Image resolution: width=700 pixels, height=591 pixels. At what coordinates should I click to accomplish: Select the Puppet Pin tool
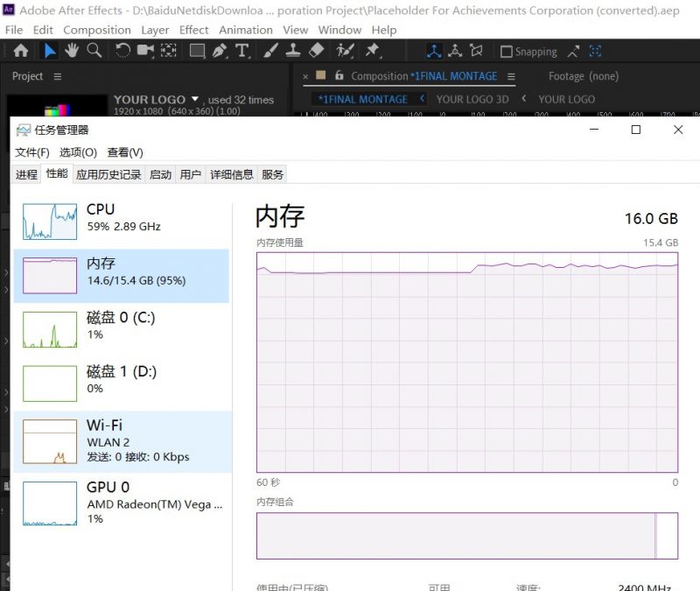(373, 51)
